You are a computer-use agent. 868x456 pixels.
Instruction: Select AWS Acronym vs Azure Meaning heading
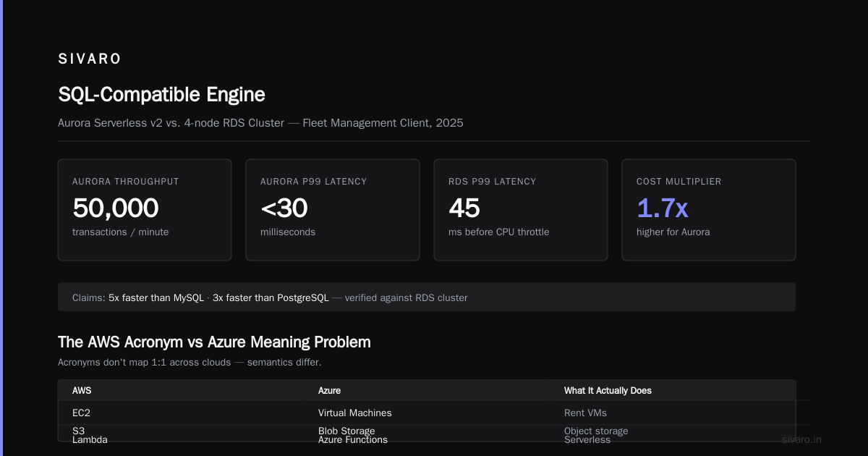214,342
